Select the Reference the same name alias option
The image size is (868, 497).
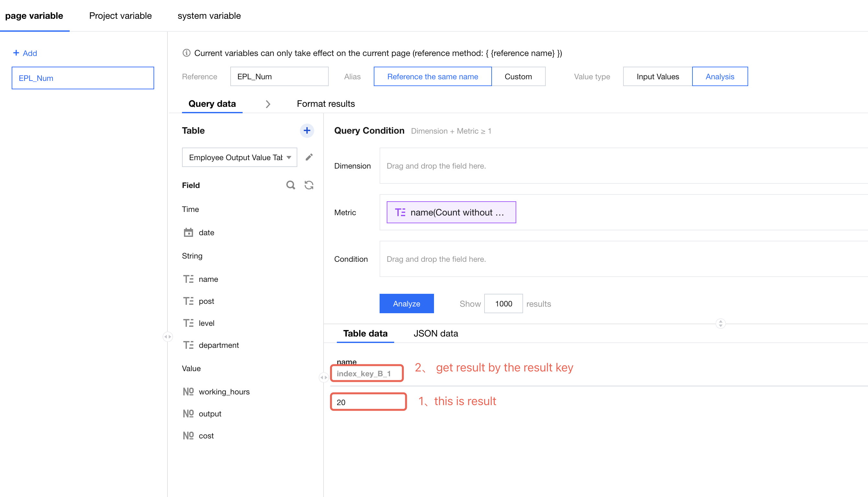(x=432, y=76)
